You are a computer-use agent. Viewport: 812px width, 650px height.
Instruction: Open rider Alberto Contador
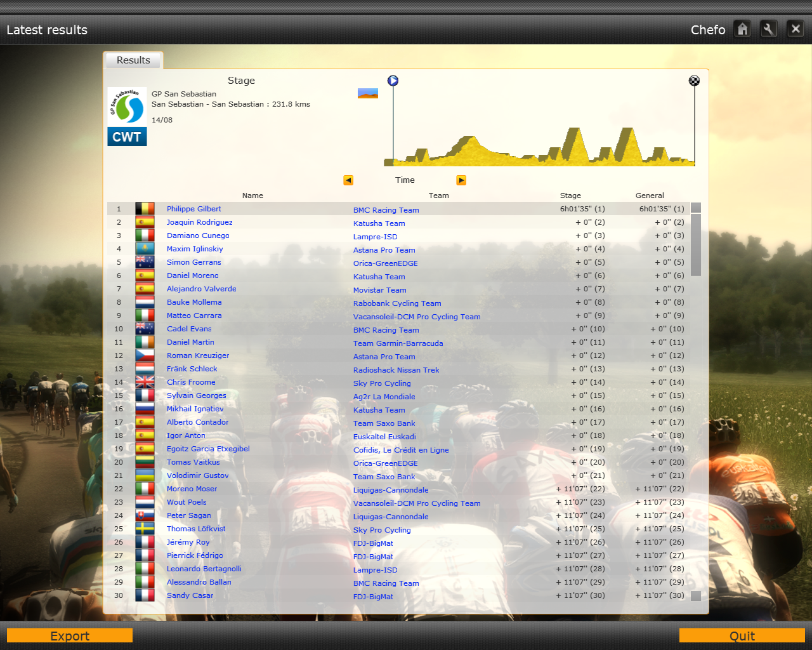click(x=198, y=422)
